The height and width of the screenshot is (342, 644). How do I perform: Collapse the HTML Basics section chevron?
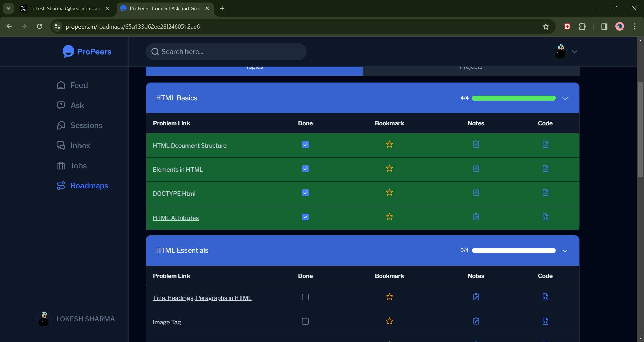pyautogui.click(x=565, y=98)
